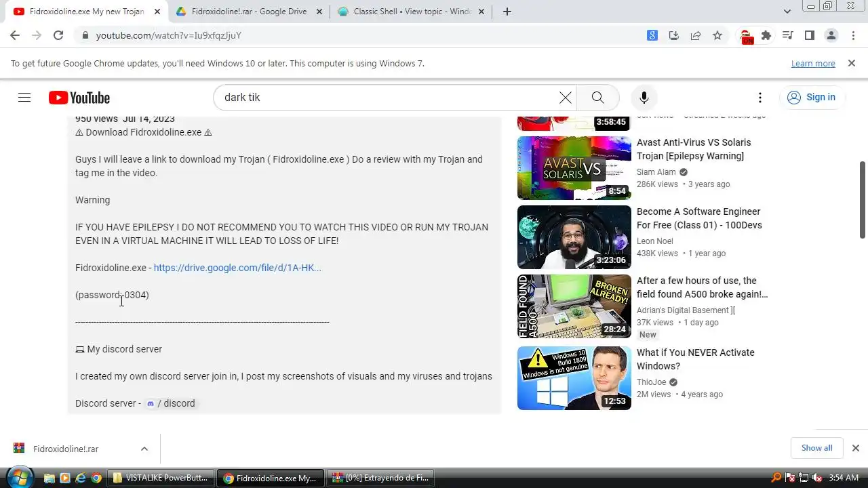
Task: Click Leon Noel channel name
Action: tap(654, 241)
